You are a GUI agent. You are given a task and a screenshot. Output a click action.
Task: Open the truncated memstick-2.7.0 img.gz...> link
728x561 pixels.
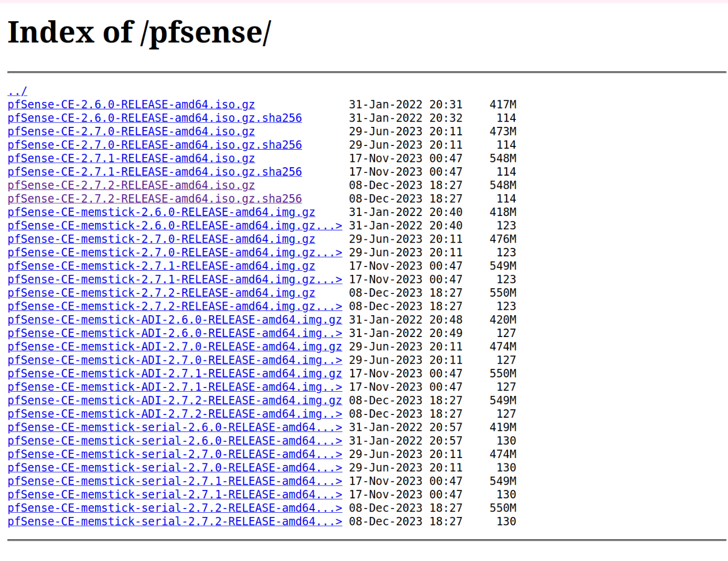[x=175, y=253]
